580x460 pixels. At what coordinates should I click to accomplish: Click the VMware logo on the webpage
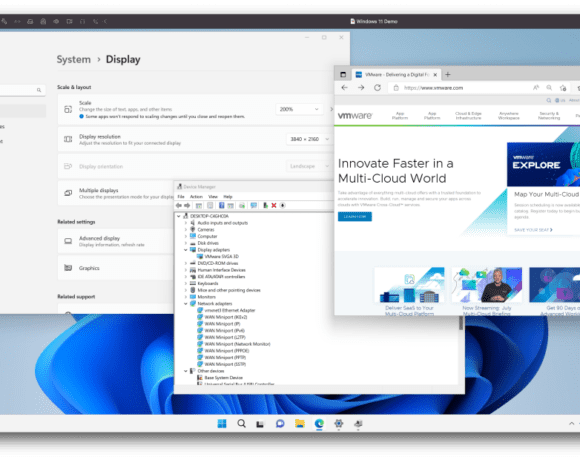[355, 116]
